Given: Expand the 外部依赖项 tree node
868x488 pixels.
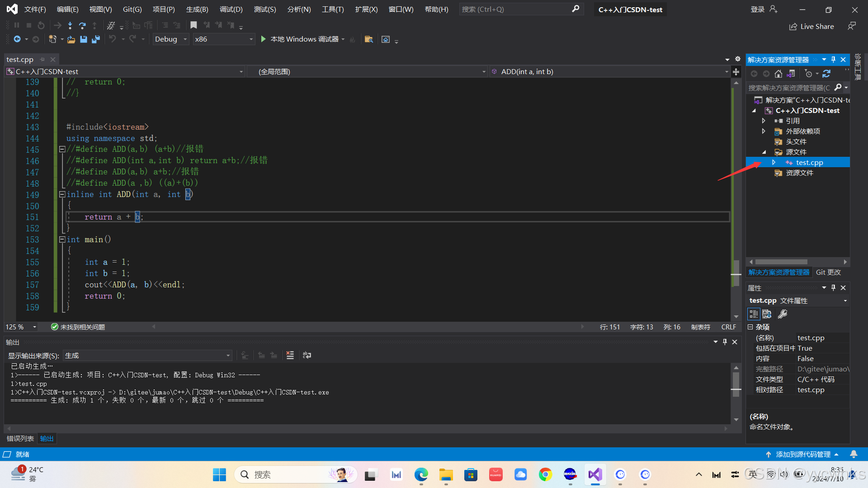Looking at the screenshot, I should point(764,131).
